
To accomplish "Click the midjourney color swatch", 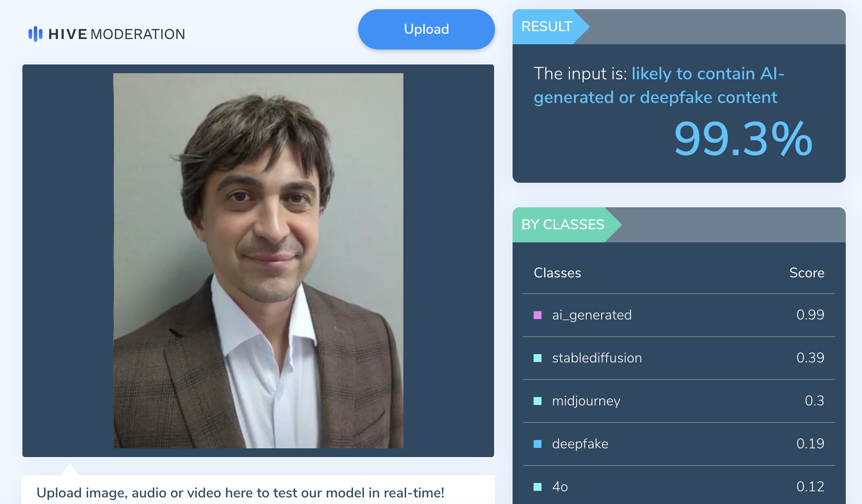I will 538,401.
